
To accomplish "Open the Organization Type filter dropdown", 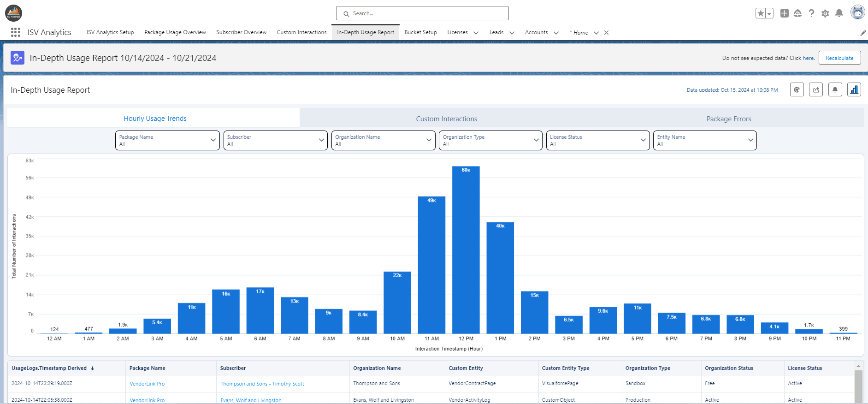I will point(490,140).
